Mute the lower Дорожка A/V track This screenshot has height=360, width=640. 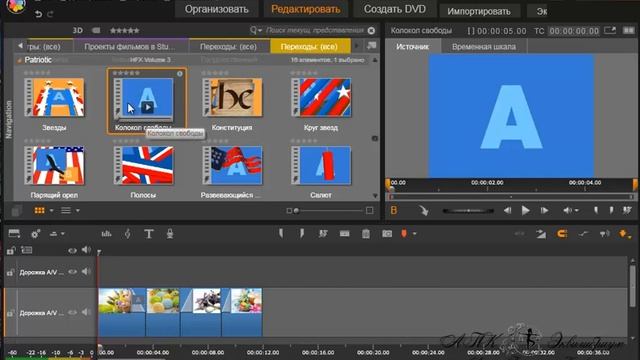click(86, 312)
